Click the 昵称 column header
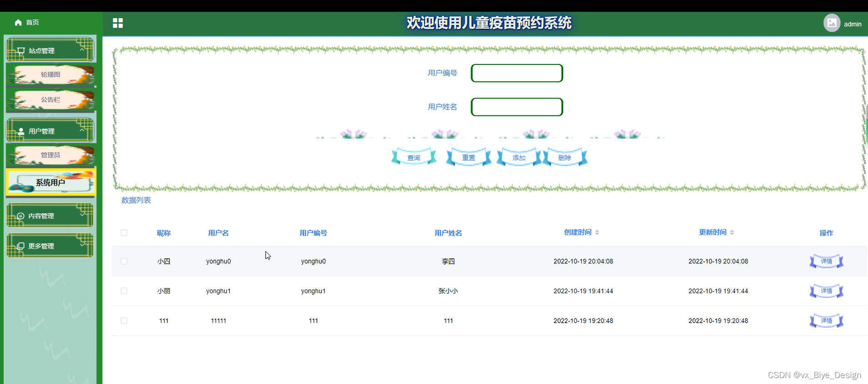 [164, 233]
